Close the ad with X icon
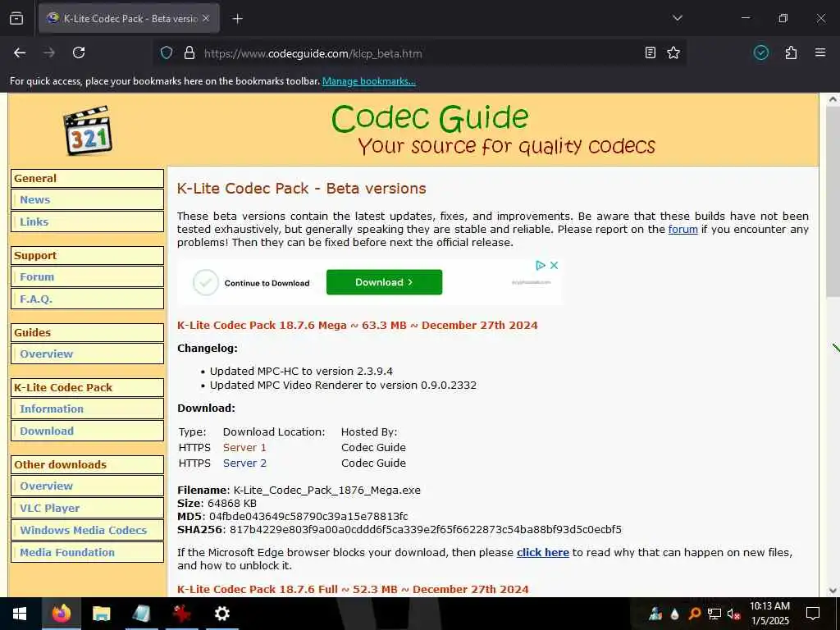840x630 pixels. pyautogui.click(x=554, y=265)
